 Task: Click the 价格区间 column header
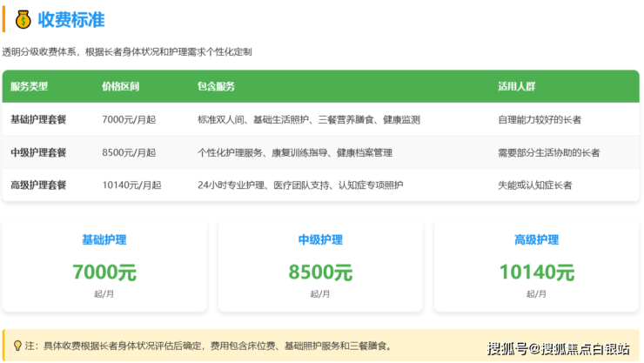pos(120,86)
